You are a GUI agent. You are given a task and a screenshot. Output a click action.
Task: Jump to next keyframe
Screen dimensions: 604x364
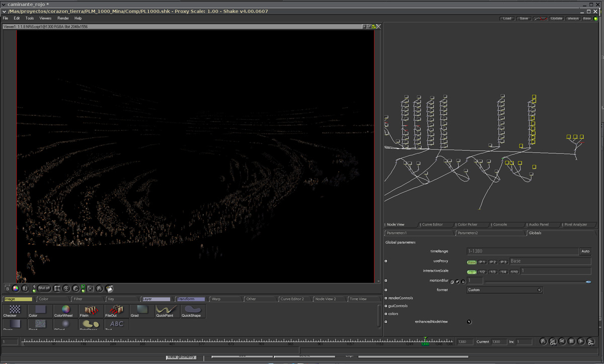click(591, 341)
